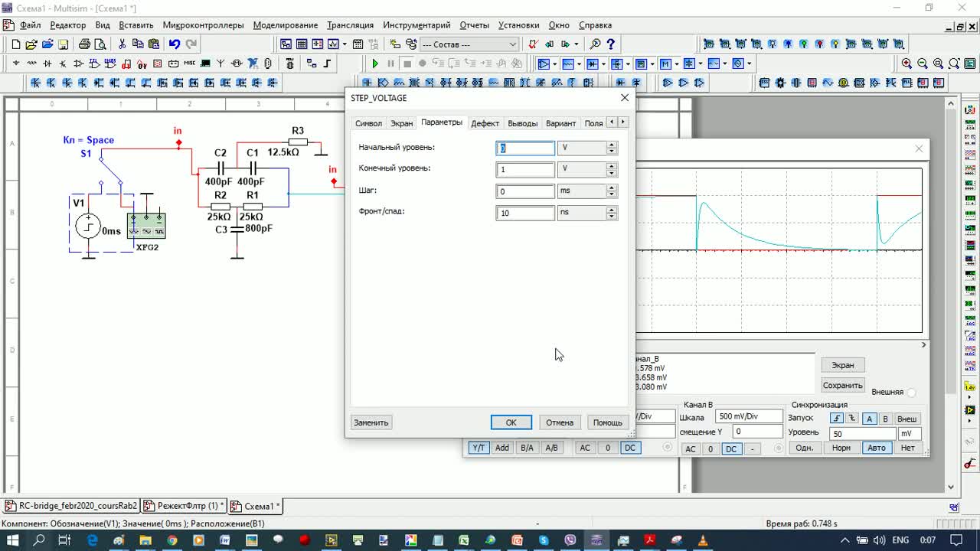
Task: Click the Конечный уровень input field
Action: pos(525,170)
